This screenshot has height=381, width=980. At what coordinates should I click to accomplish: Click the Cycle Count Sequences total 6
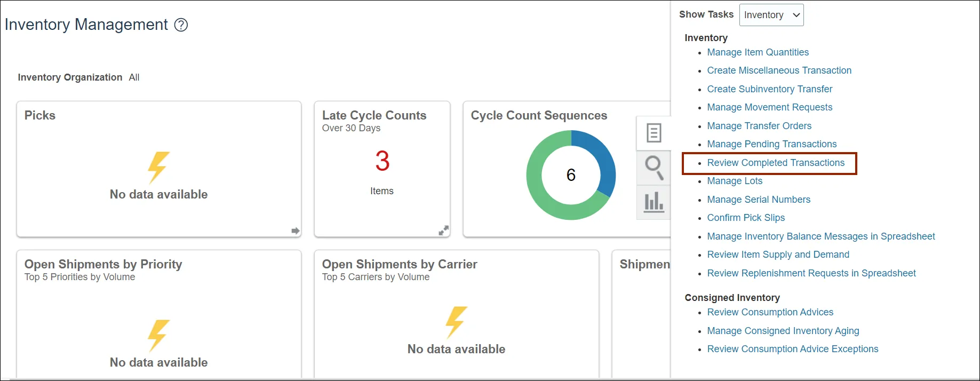pos(571,175)
